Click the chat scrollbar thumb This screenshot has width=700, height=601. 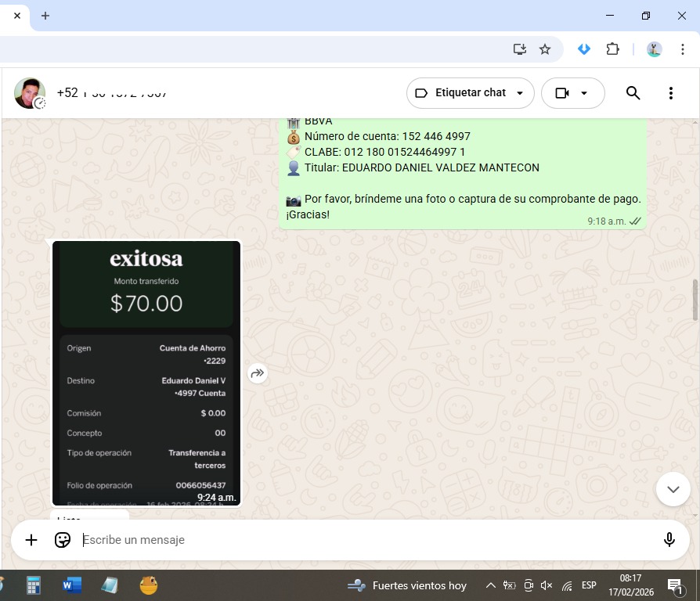pos(695,300)
